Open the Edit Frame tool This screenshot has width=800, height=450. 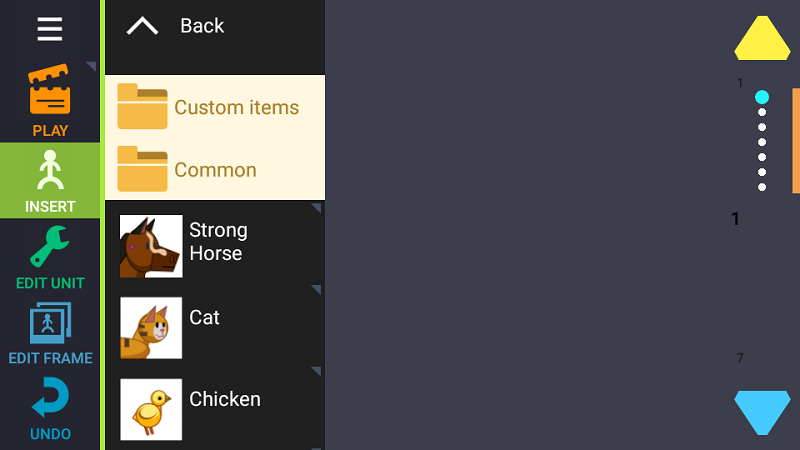click(50, 332)
